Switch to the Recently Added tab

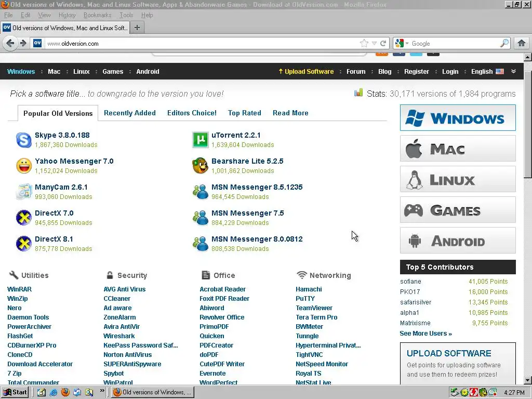click(x=129, y=113)
